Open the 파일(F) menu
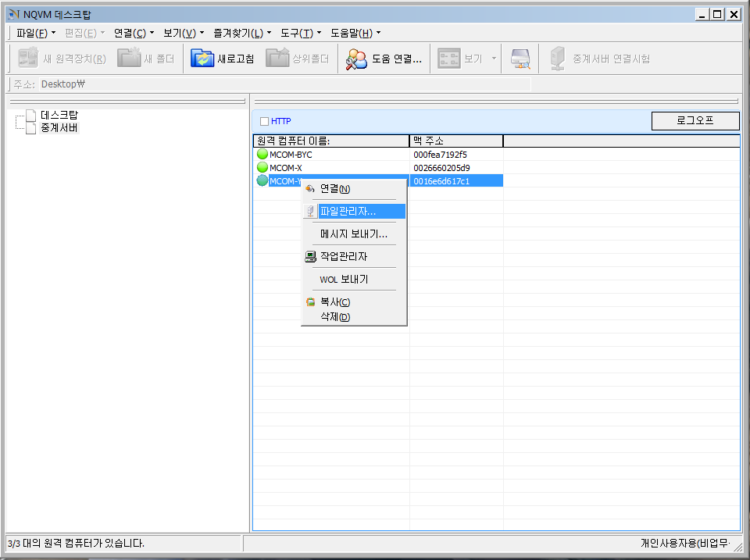The height and width of the screenshot is (560, 750). point(36,33)
